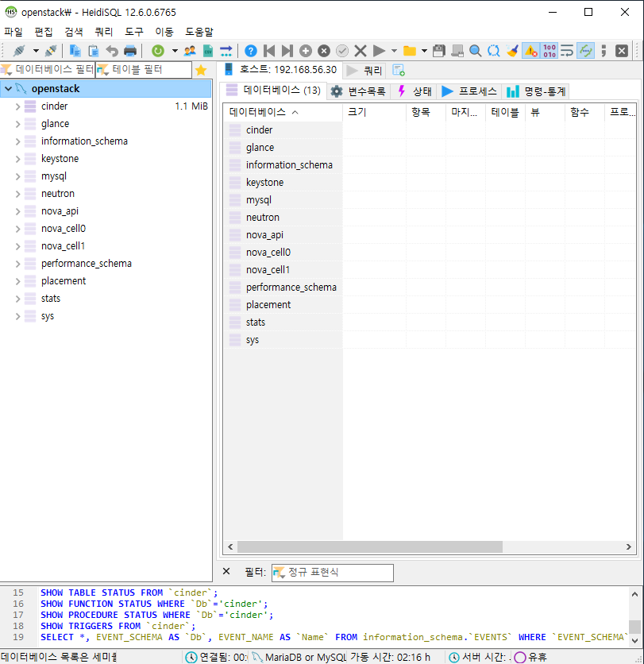Open the user manager icon
This screenshot has width=644, height=664.
(190, 51)
